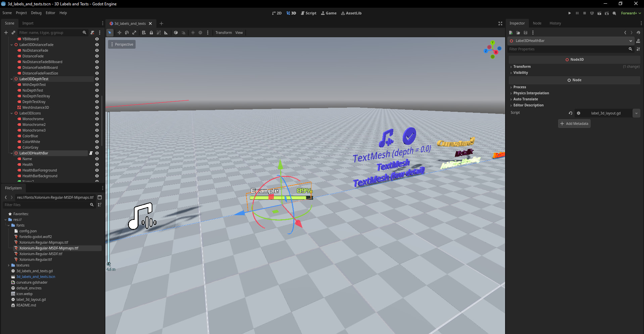Open the Forward+ renderer dropdown

pos(631,13)
